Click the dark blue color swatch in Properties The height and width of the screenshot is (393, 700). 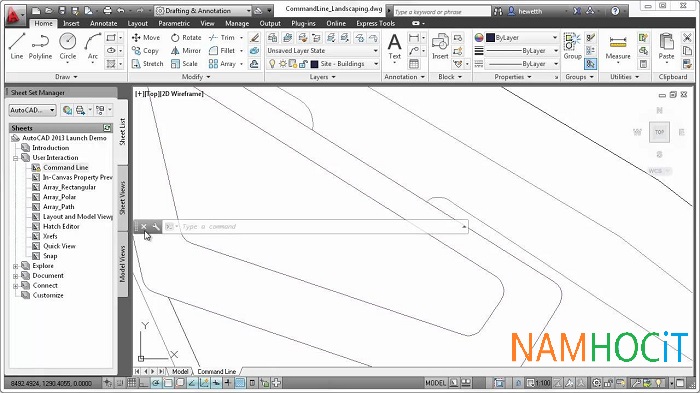click(x=490, y=38)
